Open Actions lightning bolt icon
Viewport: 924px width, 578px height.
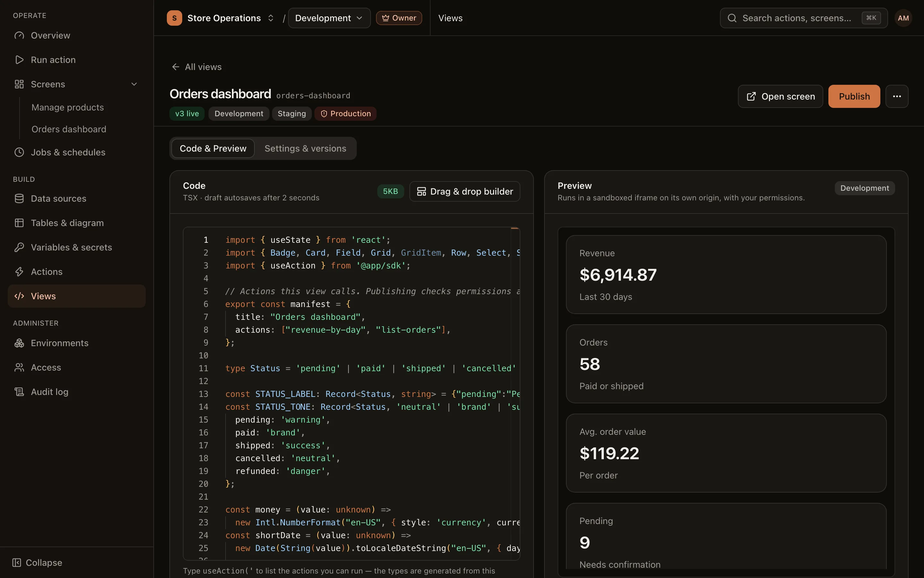tap(19, 272)
